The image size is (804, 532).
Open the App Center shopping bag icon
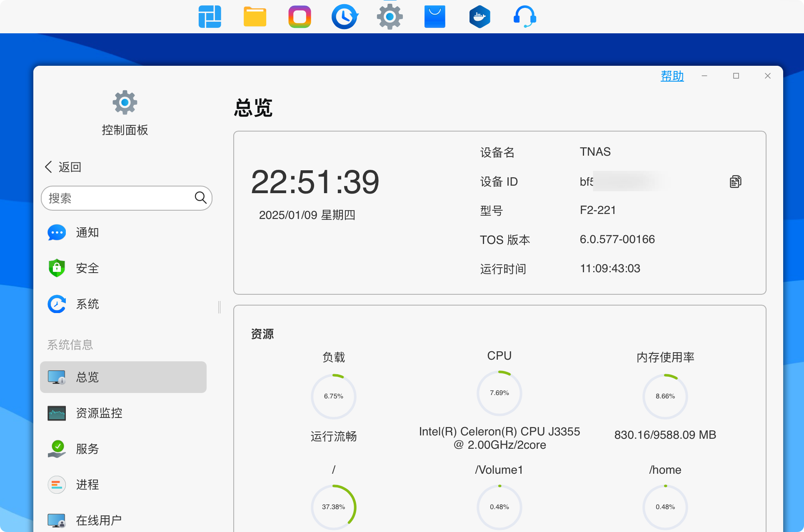coord(434,17)
